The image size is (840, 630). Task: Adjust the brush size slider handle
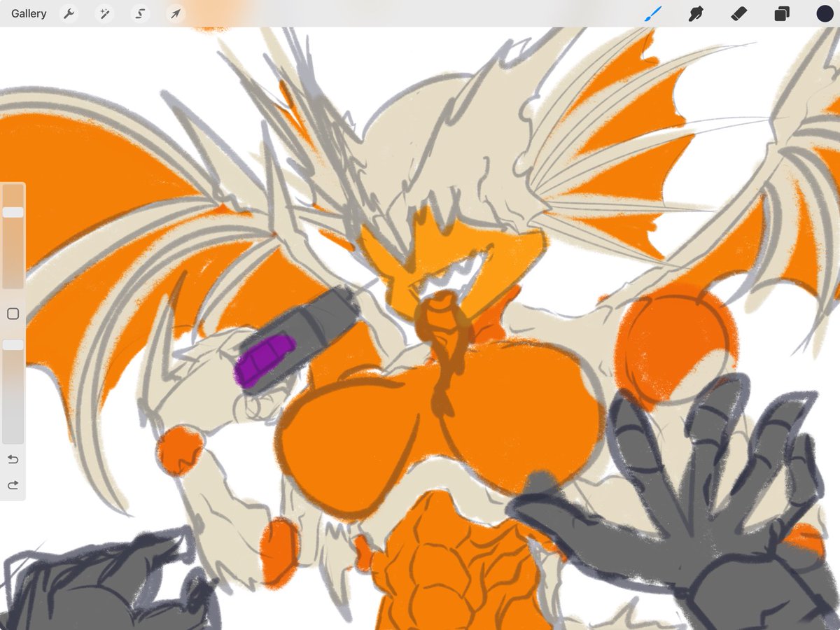[x=13, y=212]
